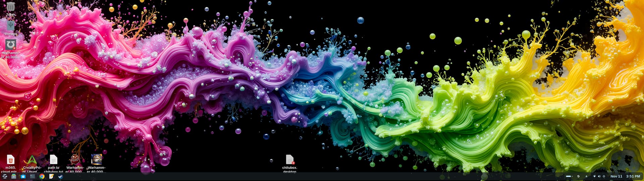
Task: Open the m365 cloud HTML file
Action: point(10,160)
